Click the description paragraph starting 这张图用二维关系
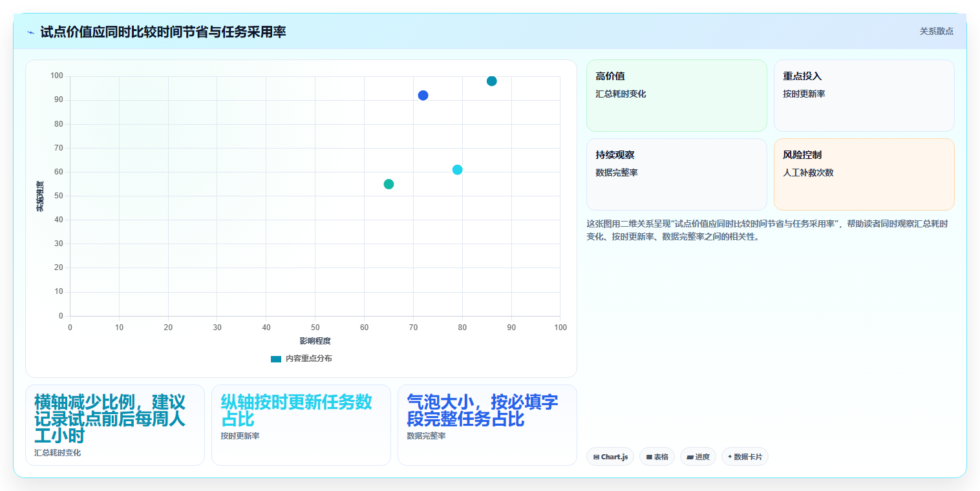Screen dimensions: 980x491 pyautogui.click(x=767, y=230)
